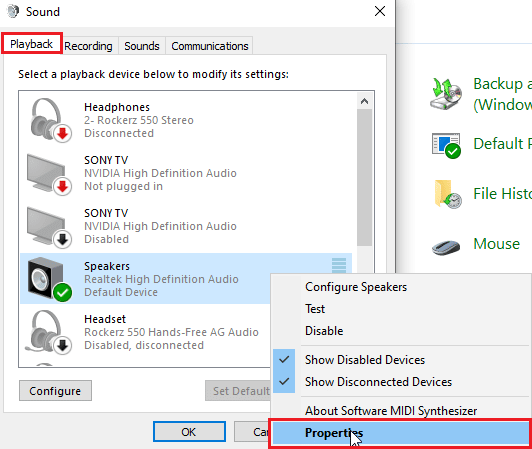Open Mouse icon in Control Panel window

click(446, 246)
